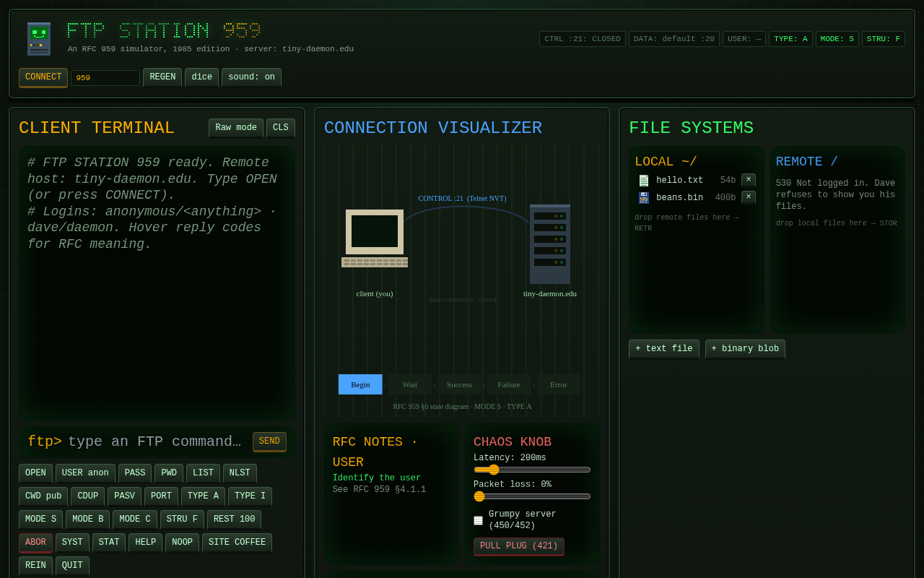Toggle Raw mode in client terminal

tap(236, 128)
